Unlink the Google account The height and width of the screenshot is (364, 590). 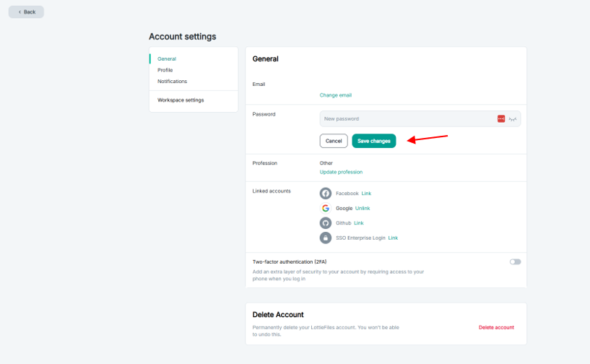(x=363, y=208)
